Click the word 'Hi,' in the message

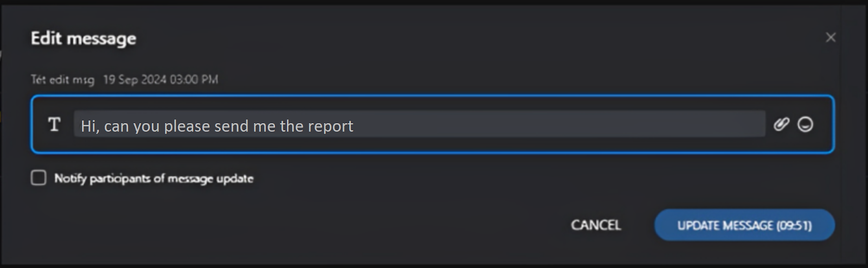pyautogui.click(x=90, y=126)
